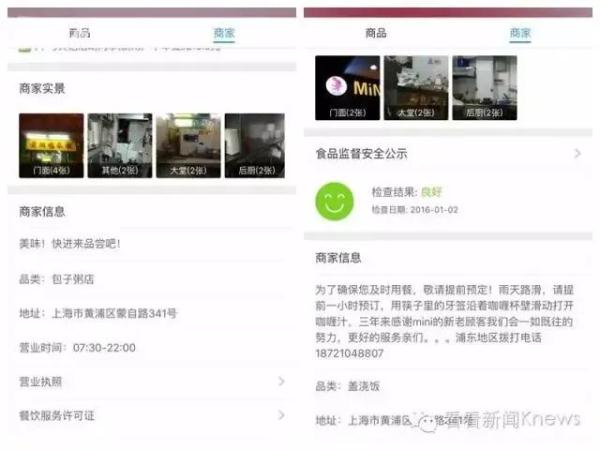Switch to the 商品 tab on the right screen

(x=376, y=33)
